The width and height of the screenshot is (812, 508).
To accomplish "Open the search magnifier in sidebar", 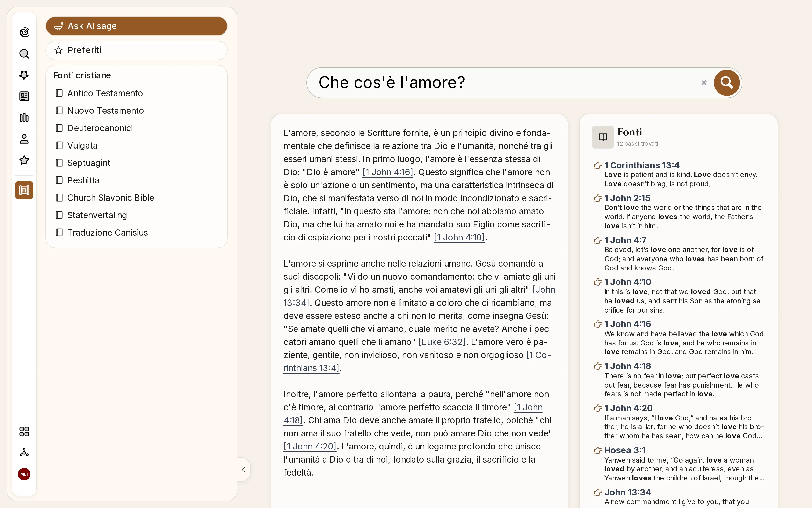I will pyautogui.click(x=24, y=54).
